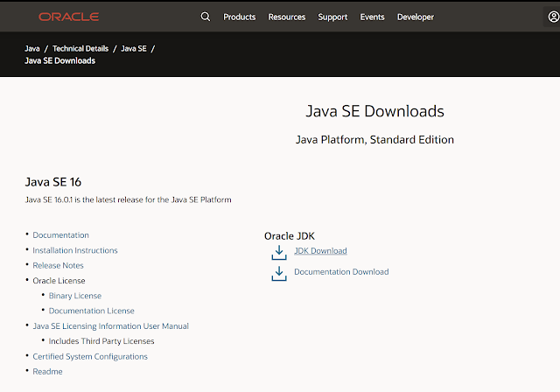Open the search magnifier icon
The height and width of the screenshot is (392, 560).
coord(206,17)
